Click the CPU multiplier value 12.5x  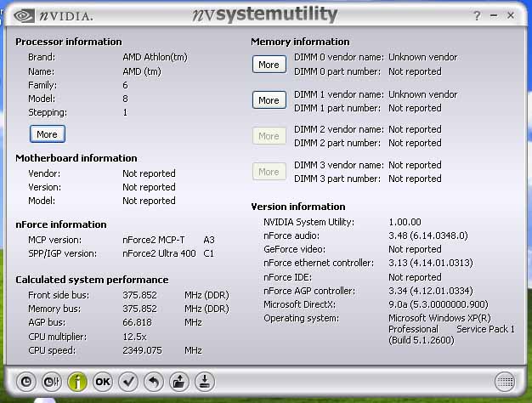tap(134, 337)
